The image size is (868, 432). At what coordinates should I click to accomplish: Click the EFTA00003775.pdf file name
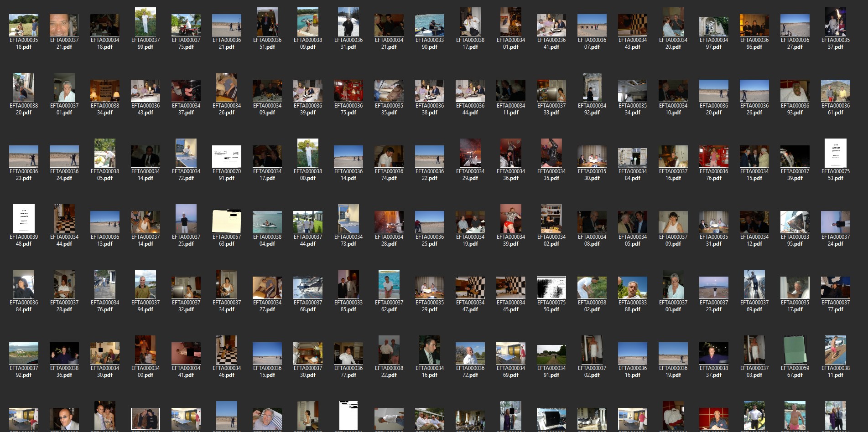pyautogui.click(x=186, y=43)
